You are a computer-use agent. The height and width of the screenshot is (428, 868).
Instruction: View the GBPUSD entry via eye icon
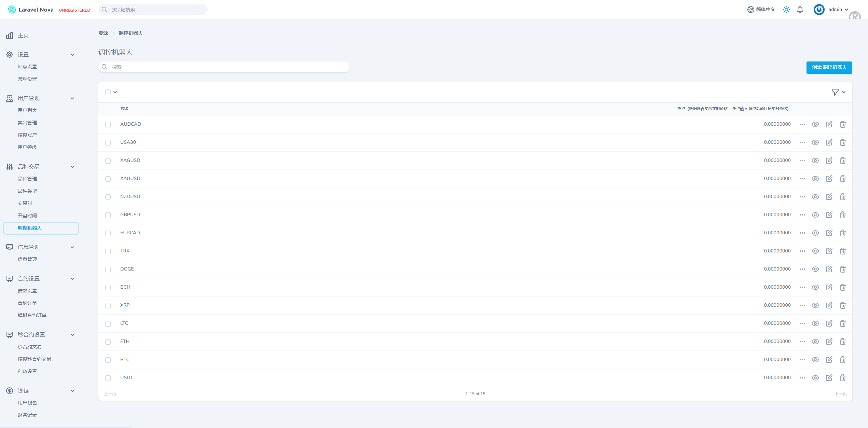click(815, 215)
